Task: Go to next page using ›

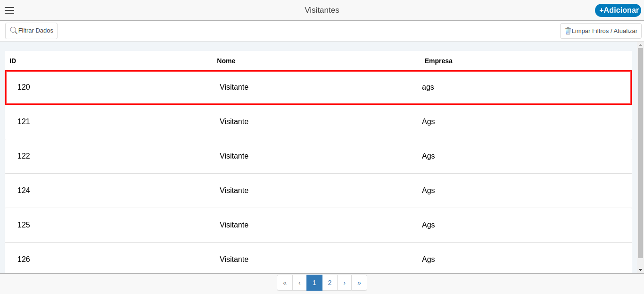Action: (x=344, y=283)
